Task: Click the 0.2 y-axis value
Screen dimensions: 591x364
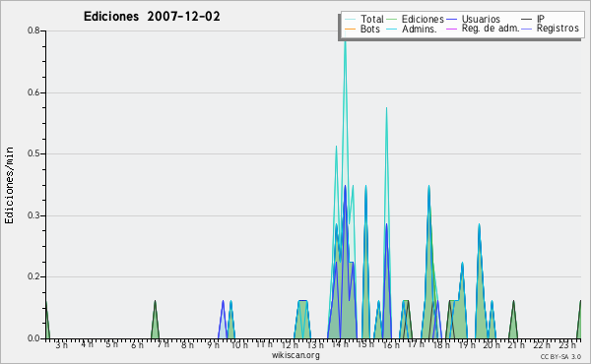Action: coord(33,276)
